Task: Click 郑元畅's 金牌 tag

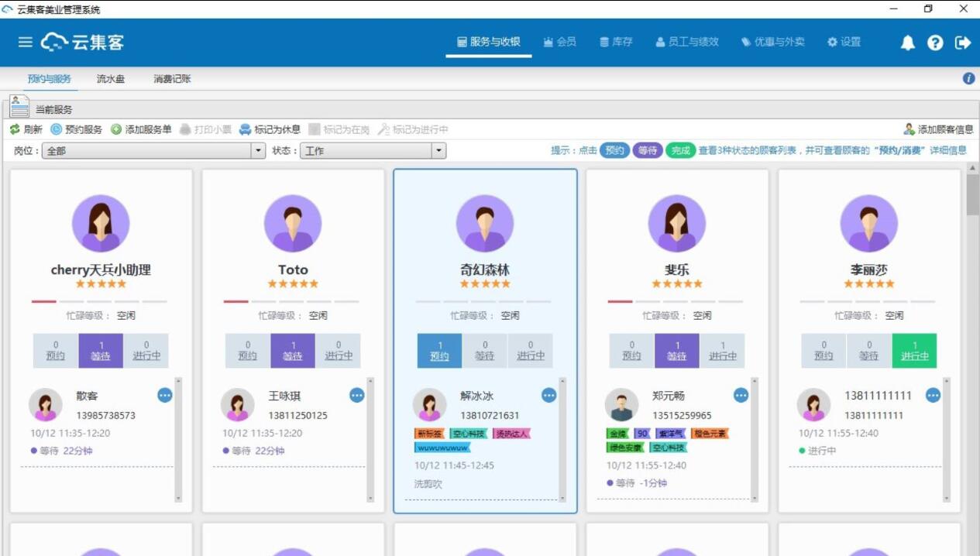Action: (618, 434)
